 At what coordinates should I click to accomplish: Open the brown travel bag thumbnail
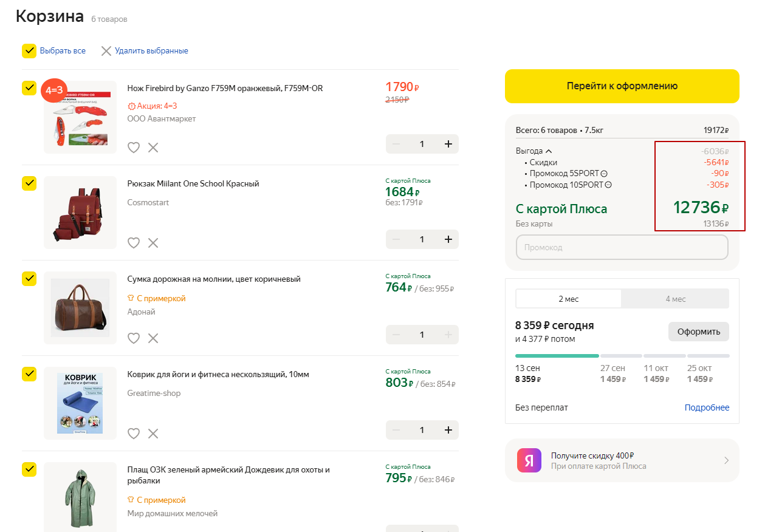pyautogui.click(x=80, y=308)
